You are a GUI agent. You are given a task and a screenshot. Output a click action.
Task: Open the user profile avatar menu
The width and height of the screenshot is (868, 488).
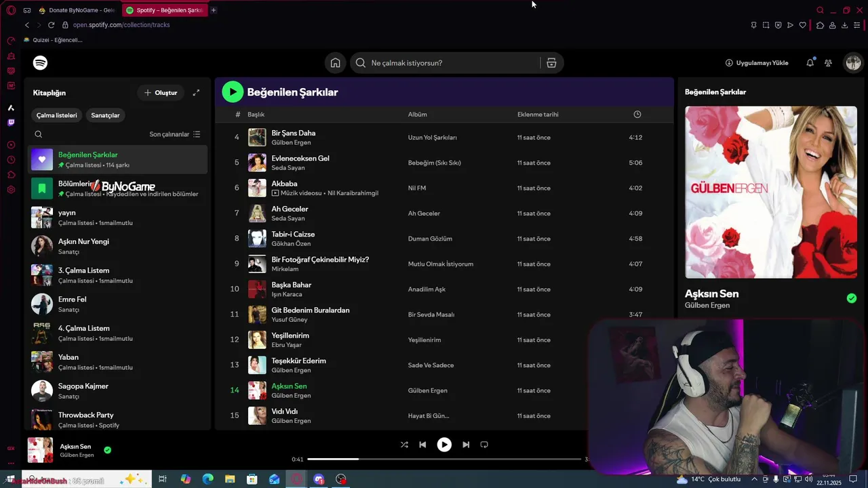point(853,63)
